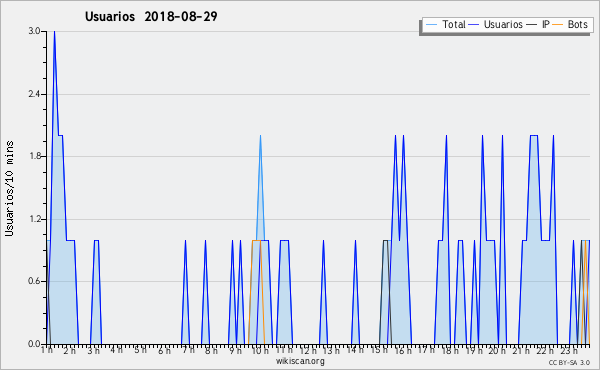
Task: Click the orange Bots legend line
Action: coord(558,25)
